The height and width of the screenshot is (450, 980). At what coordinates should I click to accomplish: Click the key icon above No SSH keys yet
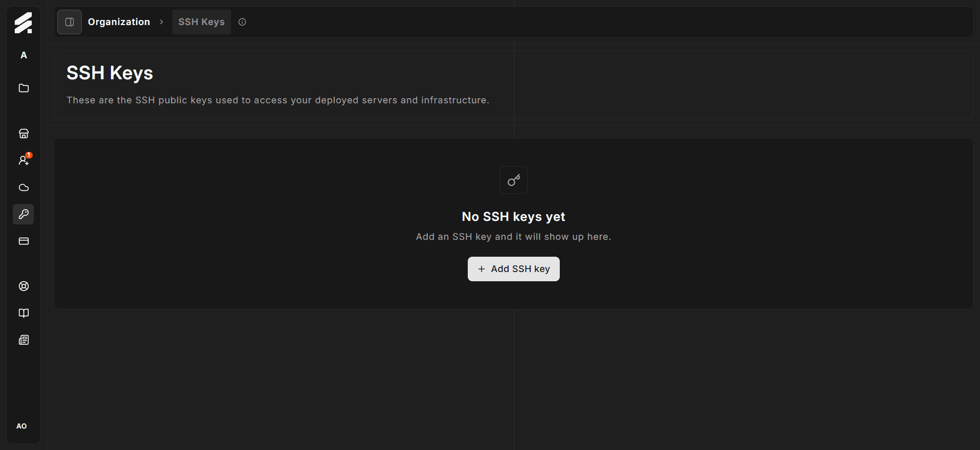pyautogui.click(x=514, y=180)
